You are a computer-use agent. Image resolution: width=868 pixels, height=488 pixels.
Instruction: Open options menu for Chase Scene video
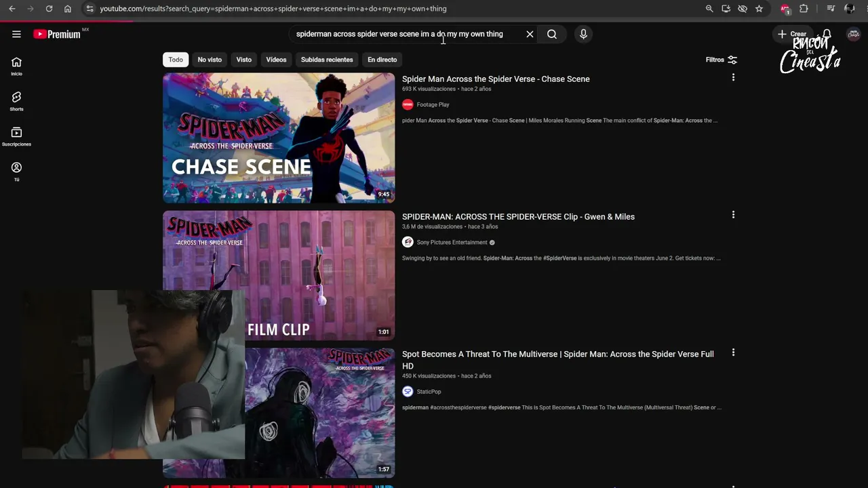point(733,78)
